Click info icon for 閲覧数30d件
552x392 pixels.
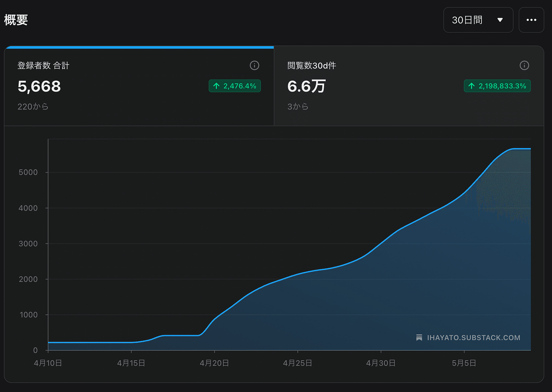click(524, 66)
